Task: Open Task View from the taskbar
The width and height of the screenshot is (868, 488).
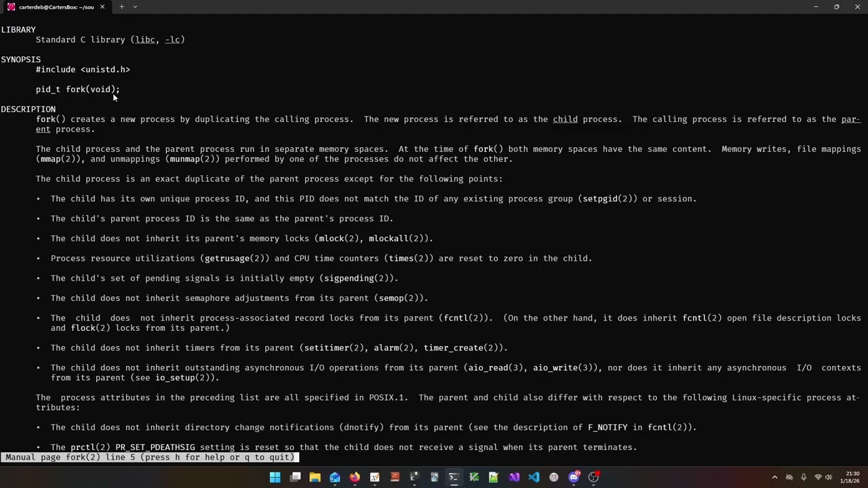Action: coord(295,477)
